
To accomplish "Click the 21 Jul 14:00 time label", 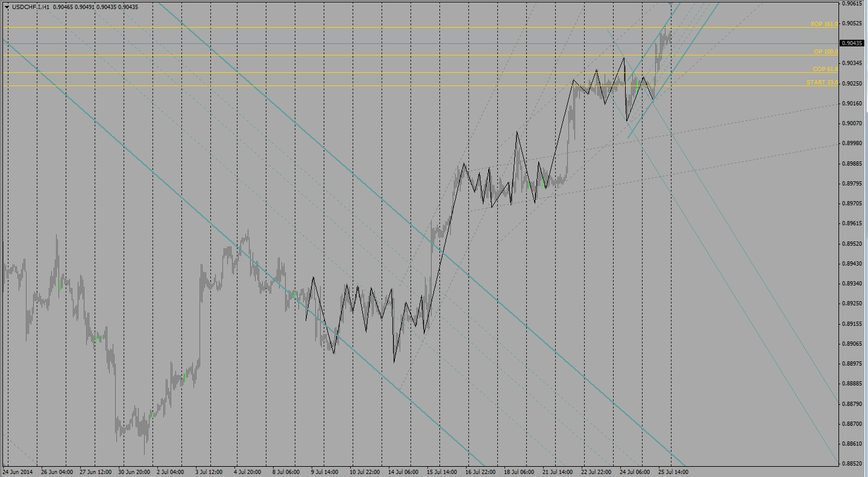I will coord(558,472).
